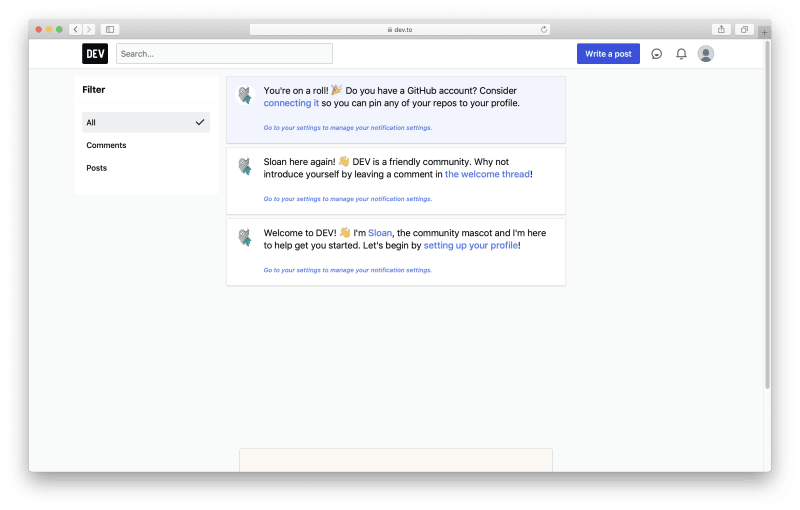
Task: Click the Write a post button
Action: point(608,54)
